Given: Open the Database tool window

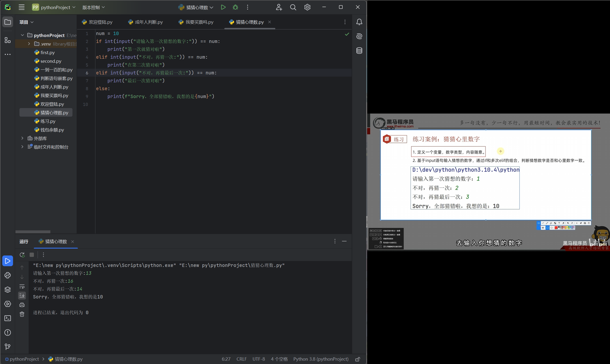Looking at the screenshot, I should 359,51.
